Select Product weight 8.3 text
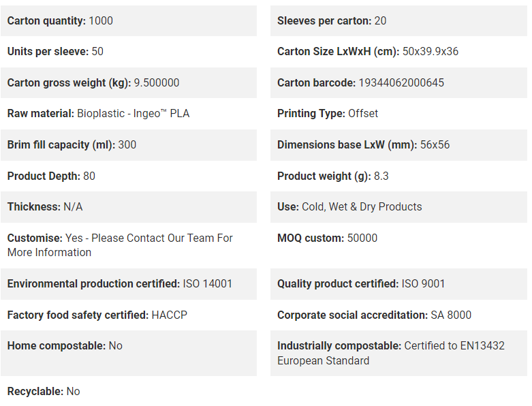The height and width of the screenshot is (406, 532). [333, 176]
